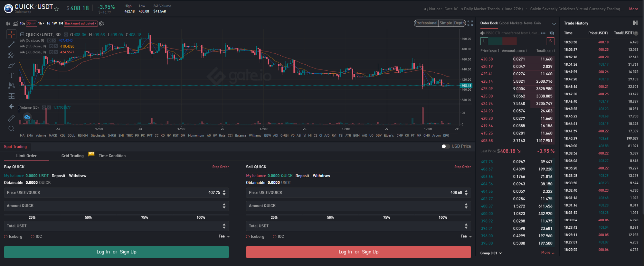
Task: Open the 1h interval dropdown
Action: click(x=41, y=23)
